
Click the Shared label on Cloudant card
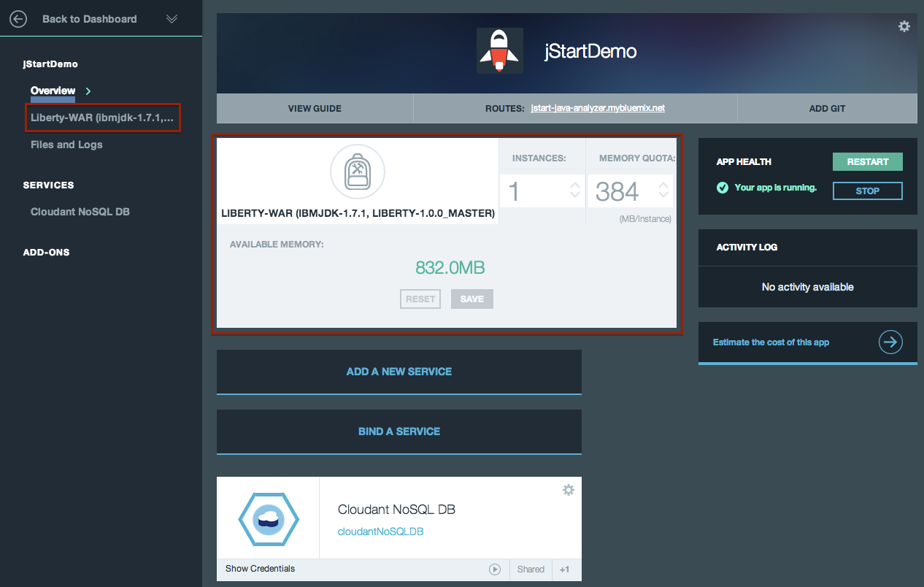click(531, 569)
